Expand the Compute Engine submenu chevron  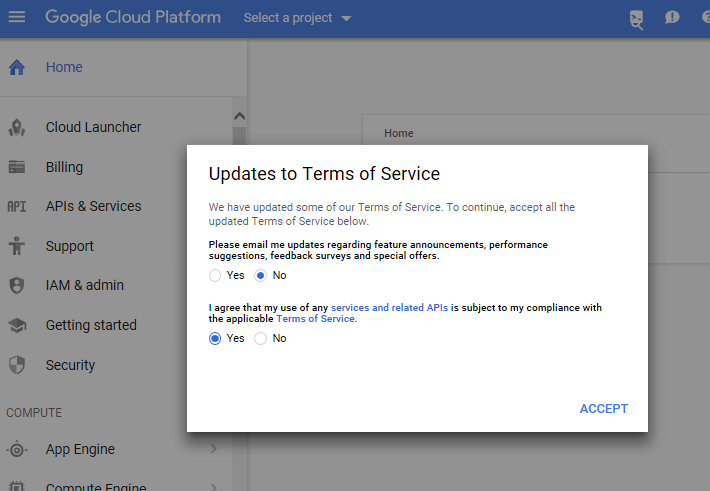pos(214,487)
